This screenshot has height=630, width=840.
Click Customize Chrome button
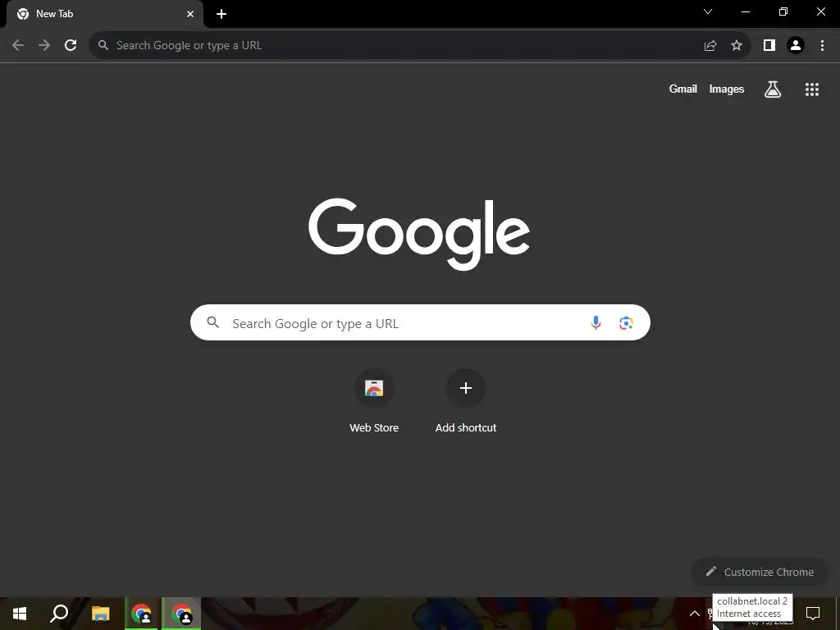tap(760, 572)
